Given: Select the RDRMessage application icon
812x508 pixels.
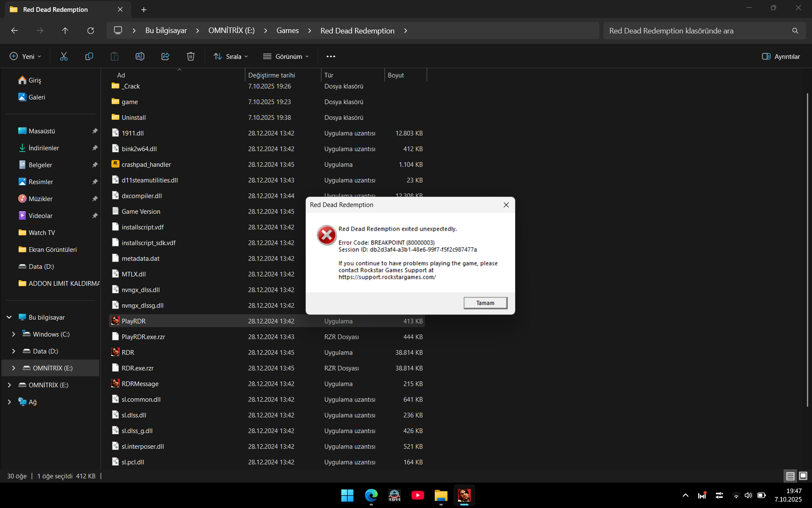Looking at the screenshot, I should [x=115, y=384].
